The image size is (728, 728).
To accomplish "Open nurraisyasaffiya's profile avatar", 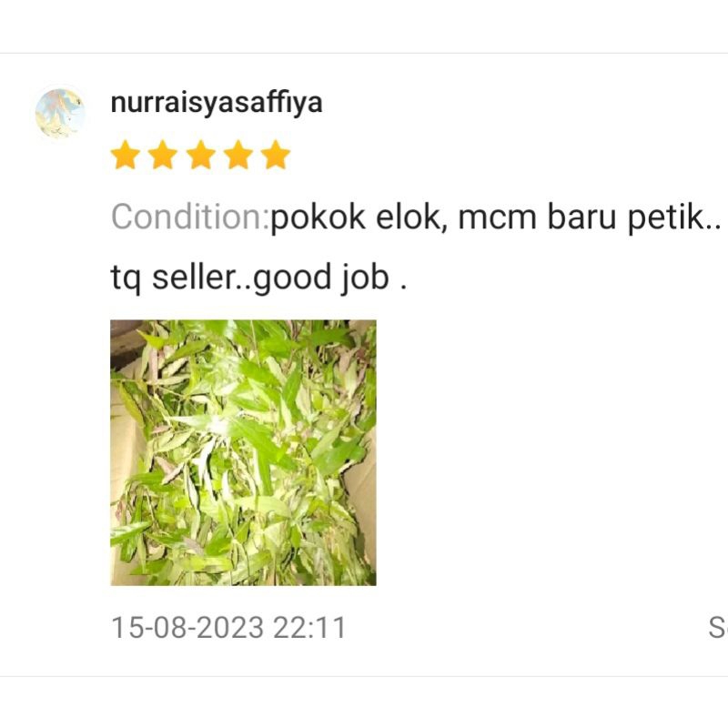I will click(60, 113).
